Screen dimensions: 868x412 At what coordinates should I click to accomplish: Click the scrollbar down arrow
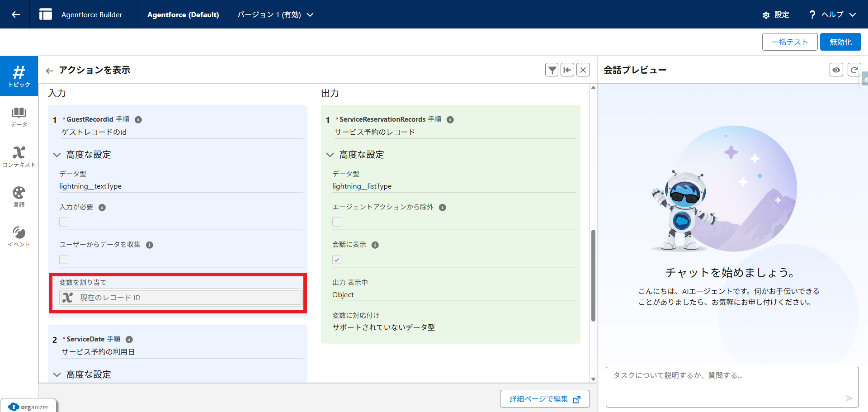tap(593, 379)
